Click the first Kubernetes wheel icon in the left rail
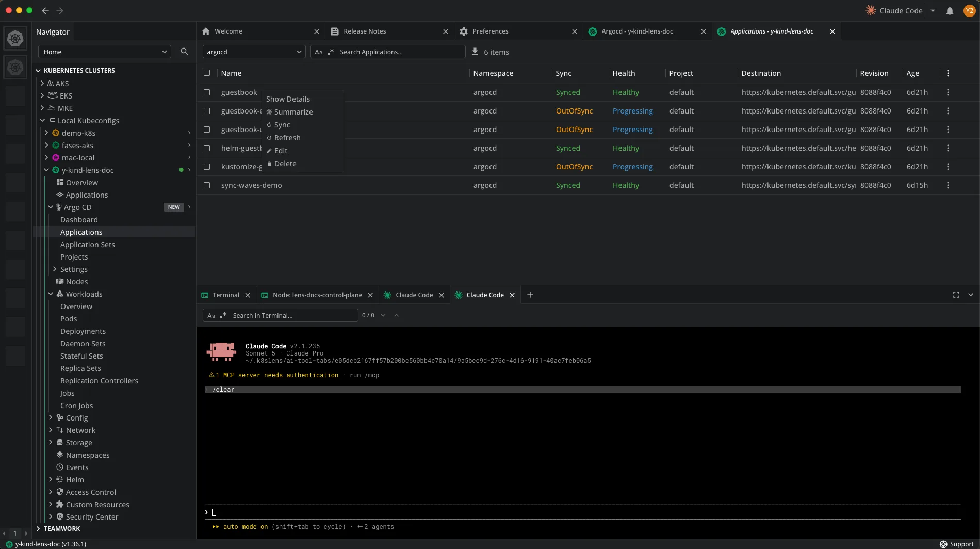Screen dimensions: 980x549 coord(15,38)
